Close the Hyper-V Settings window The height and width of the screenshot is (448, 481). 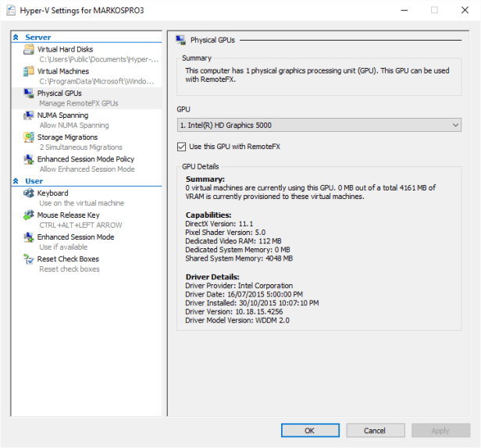[465, 11]
